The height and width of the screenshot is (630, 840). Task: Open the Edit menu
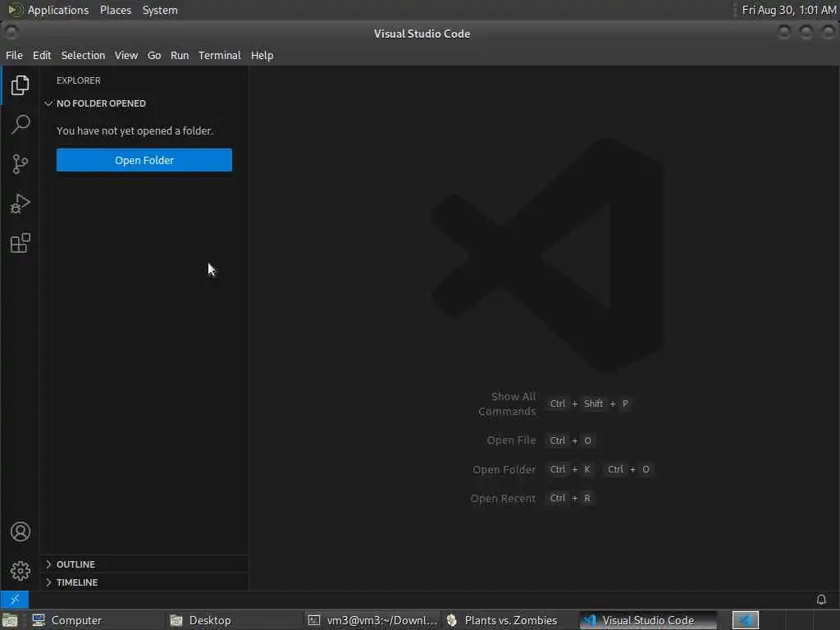pyautogui.click(x=42, y=55)
